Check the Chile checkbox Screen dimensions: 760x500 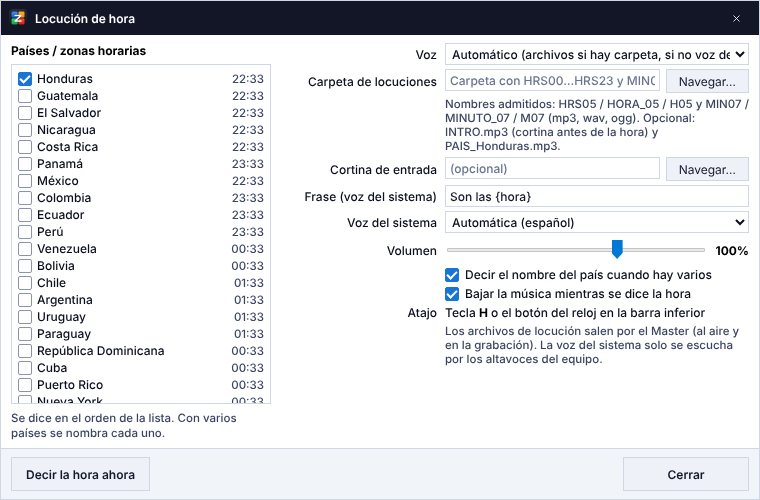(x=25, y=283)
